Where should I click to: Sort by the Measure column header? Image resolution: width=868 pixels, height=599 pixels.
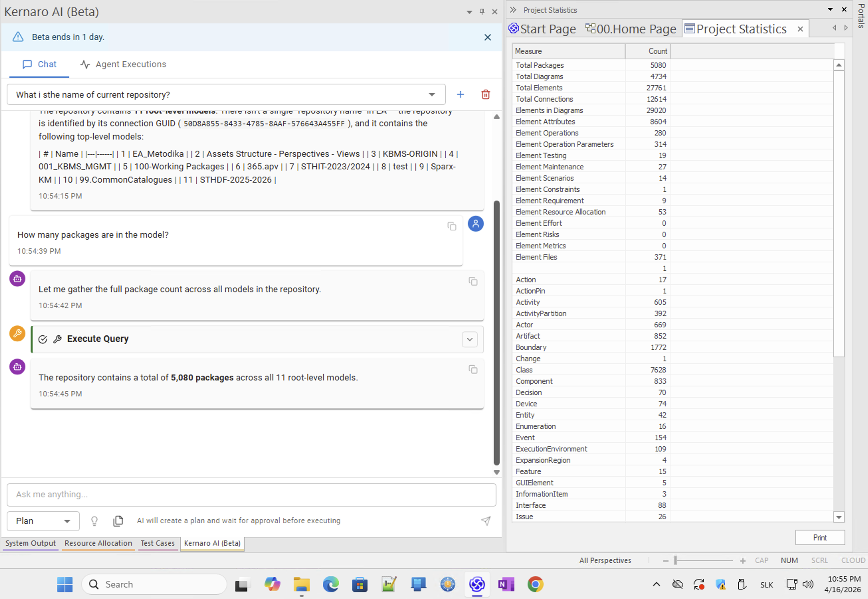tap(569, 51)
